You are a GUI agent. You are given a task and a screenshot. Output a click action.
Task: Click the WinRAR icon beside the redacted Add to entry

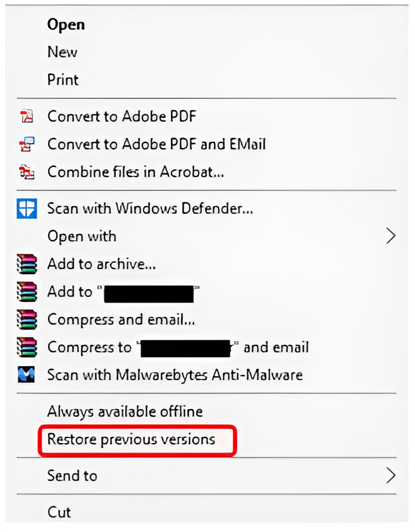tap(26, 292)
